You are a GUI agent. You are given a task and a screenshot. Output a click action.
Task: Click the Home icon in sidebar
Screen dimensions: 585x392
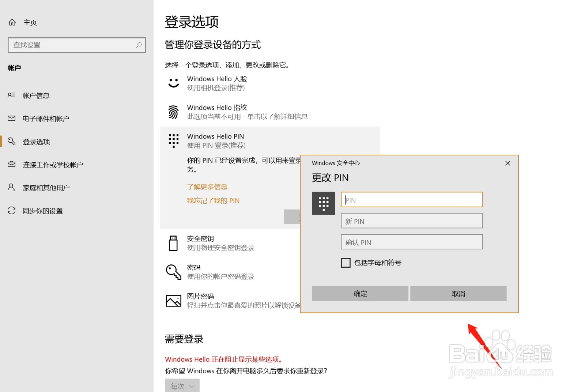[x=12, y=22]
